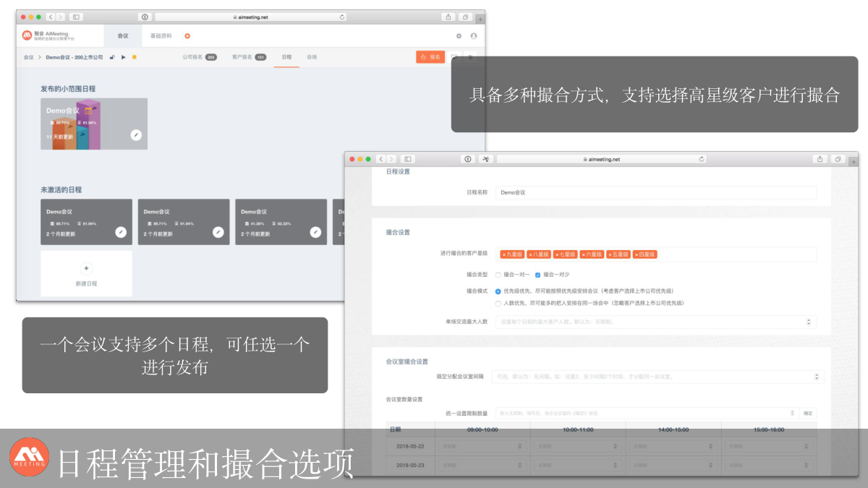Edit the published Demo会议 schedule via pencil icon
Viewport: 868px width, 488px height.
pos(136,134)
